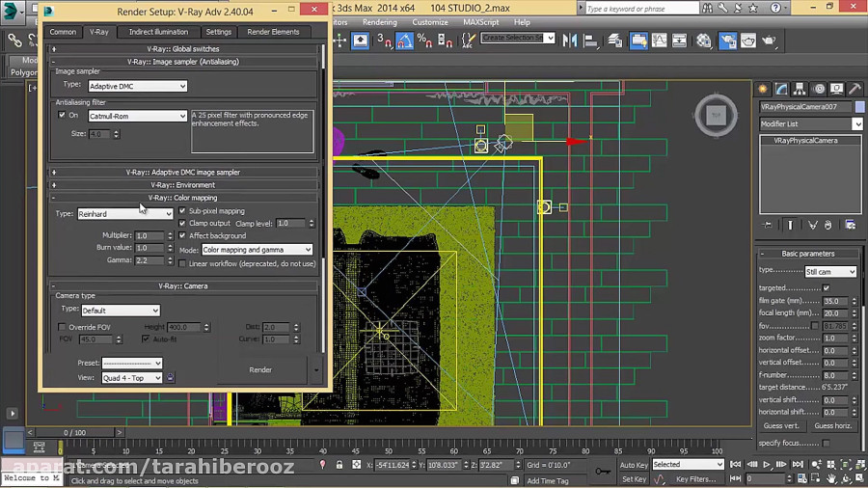868x488 pixels.
Task: Click the Guess horiz. button
Action: point(833,425)
